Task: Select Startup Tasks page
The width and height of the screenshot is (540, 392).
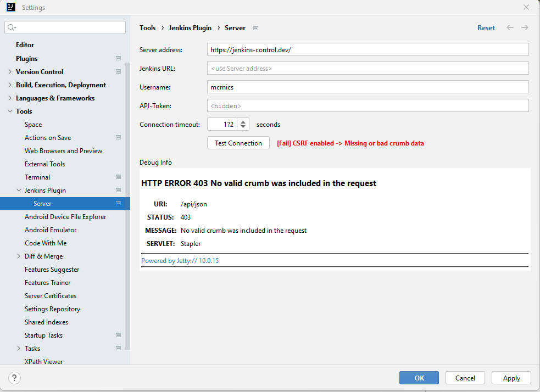Action: point(44,335)
